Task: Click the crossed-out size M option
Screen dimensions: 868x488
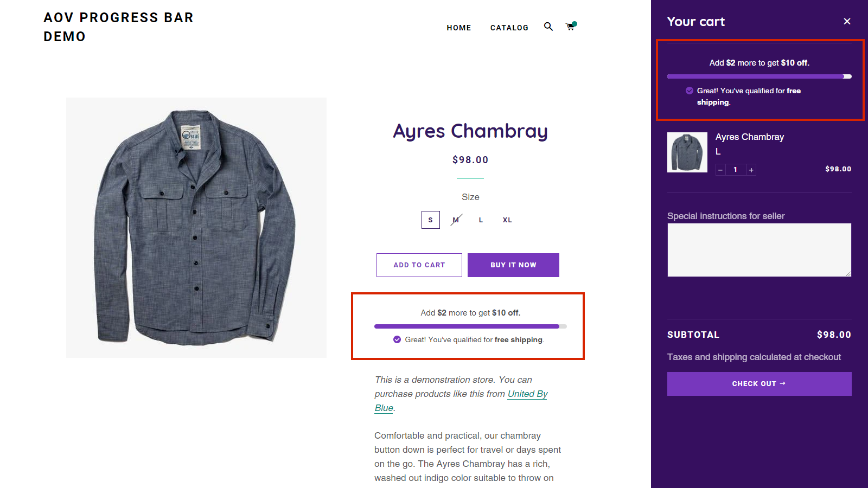Action: pos(456,220)
